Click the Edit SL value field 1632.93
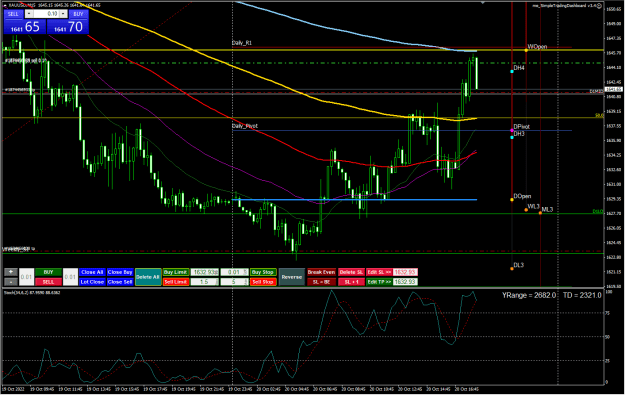 point(405,272)
